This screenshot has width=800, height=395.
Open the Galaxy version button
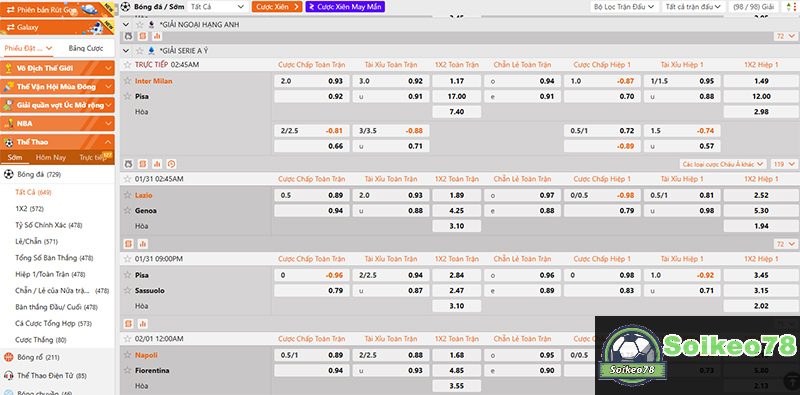pyautogui.click(x=57, y=27)
